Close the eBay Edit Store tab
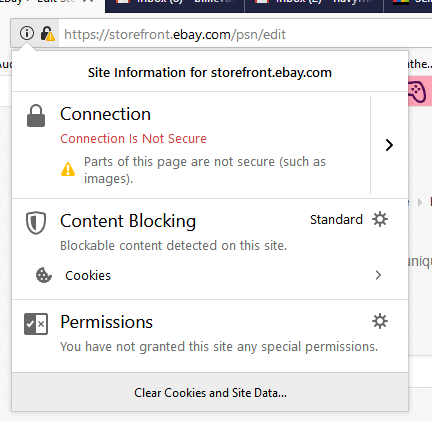The height and width of the screenshot is (421, 432). click(88, 2)
